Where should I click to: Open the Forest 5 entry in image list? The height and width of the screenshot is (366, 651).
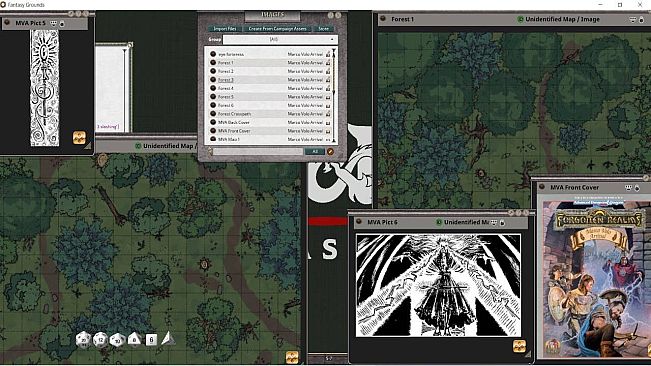(x=226, y=97)
